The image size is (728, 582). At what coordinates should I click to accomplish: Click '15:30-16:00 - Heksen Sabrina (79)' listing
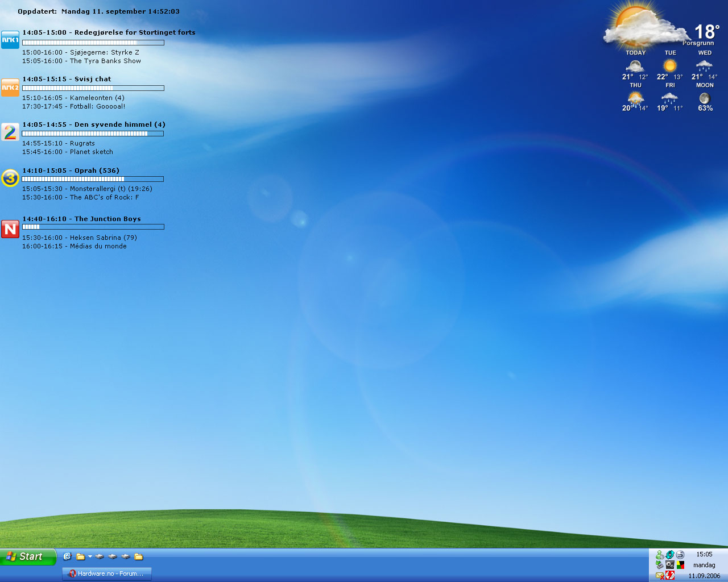80,238
